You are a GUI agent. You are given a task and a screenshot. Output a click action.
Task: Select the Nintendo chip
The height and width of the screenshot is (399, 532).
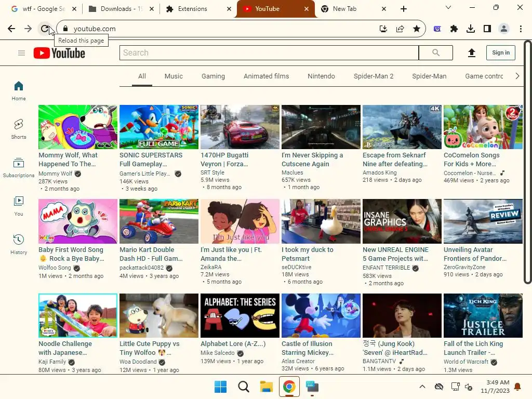(x=321, y=76)
